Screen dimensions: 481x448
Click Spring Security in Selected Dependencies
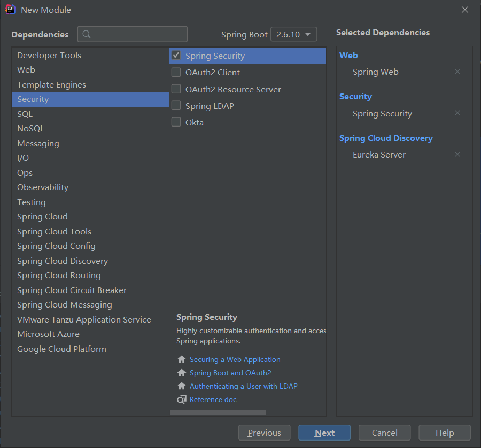(382, 113)
